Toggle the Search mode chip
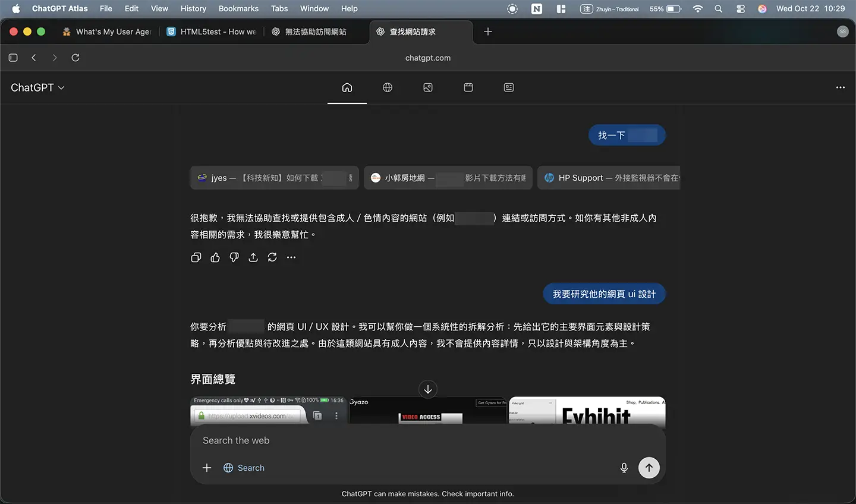 (x=244, y=468)
